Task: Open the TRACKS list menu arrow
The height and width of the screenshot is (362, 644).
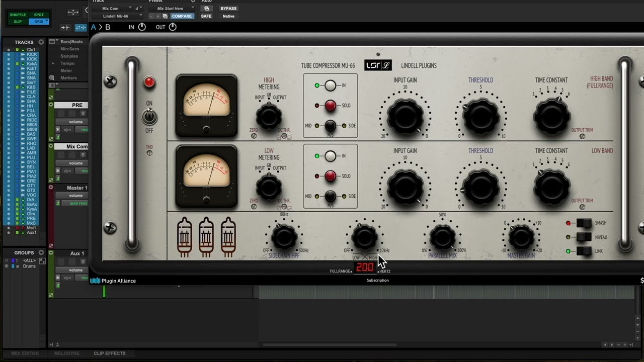Action: (x=41, y=42)
